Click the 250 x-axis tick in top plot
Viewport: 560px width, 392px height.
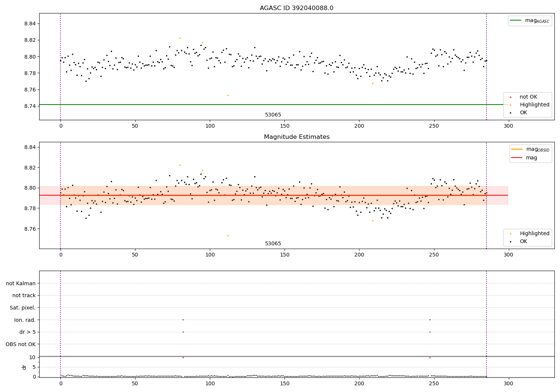434,126
